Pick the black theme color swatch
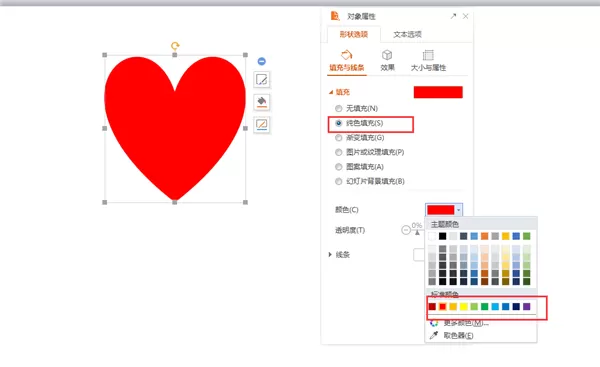Image resolution: width=600 pixels, height=367 pixels. (x=443, y=236)
